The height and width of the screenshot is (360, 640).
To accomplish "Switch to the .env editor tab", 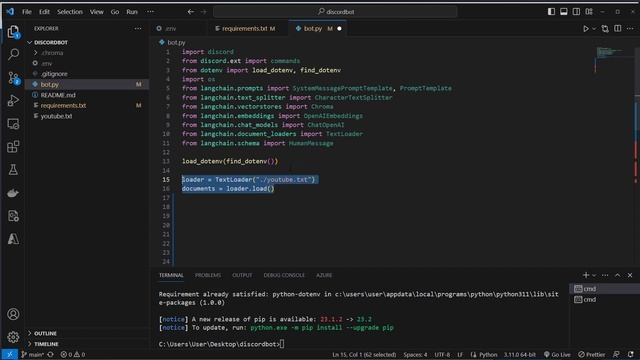I will tap(171, 29).
